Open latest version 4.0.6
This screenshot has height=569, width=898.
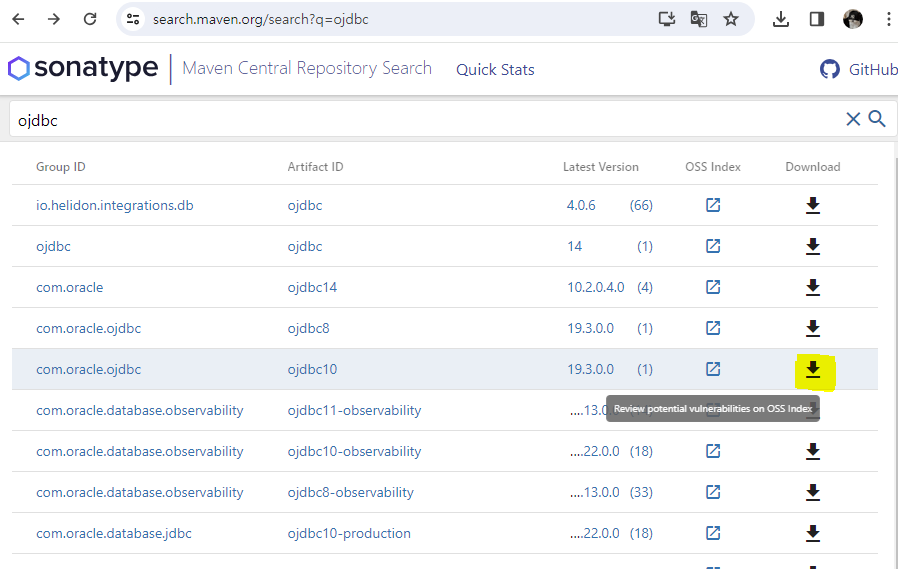(581, 205)
